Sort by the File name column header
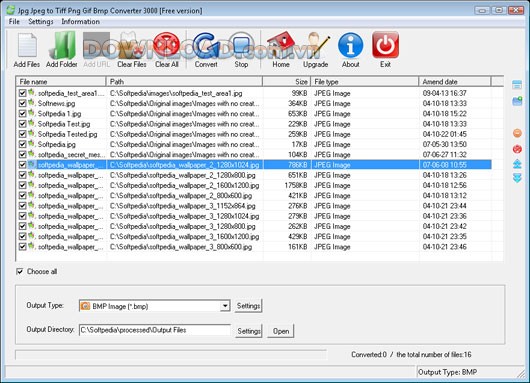 pos(61,81)
